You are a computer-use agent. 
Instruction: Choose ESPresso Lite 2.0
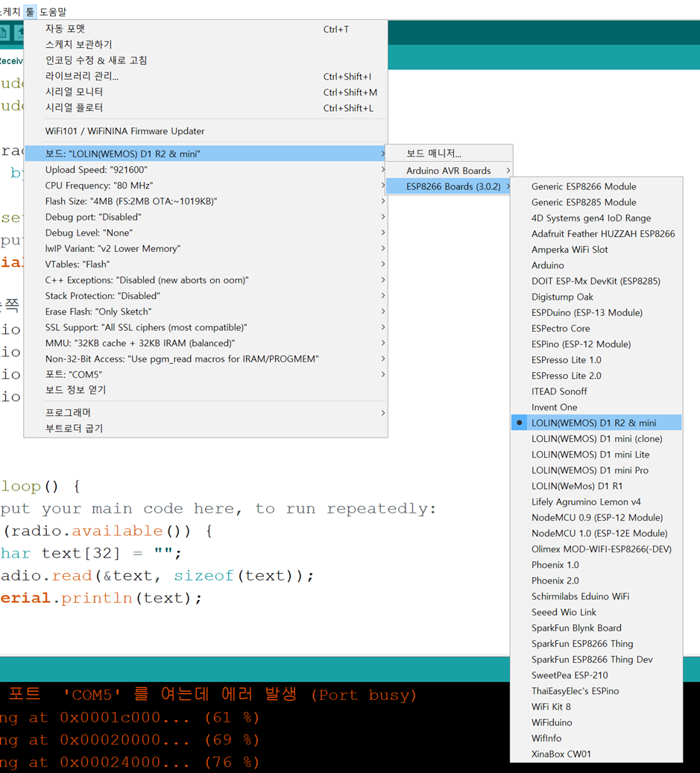pyautogui.click(x=596, y=376)
